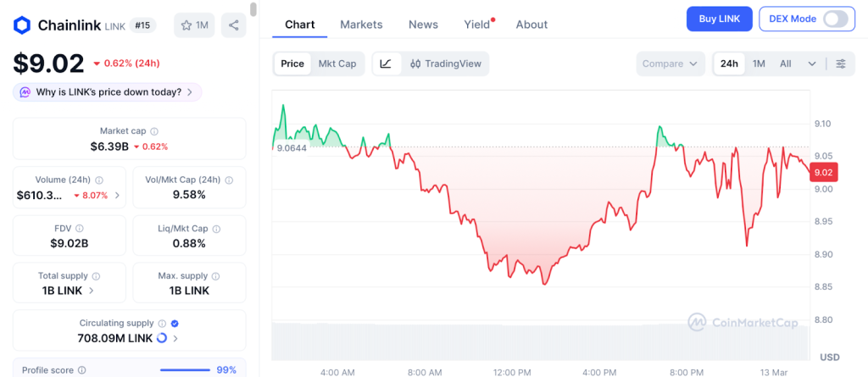Click the share icon beside Chainlink
This screenshot has width=868, height=377.
(233, 25)
